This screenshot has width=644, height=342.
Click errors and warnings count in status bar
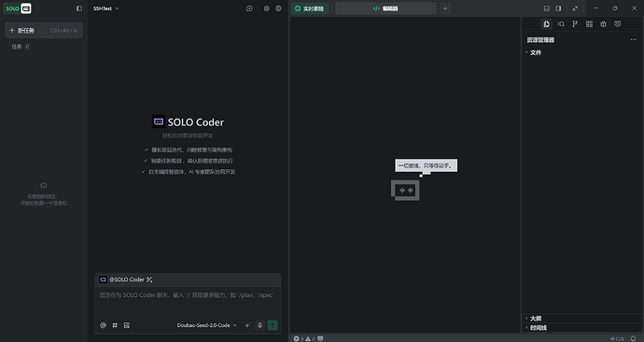pyautogui.click(x=304, y=338)
